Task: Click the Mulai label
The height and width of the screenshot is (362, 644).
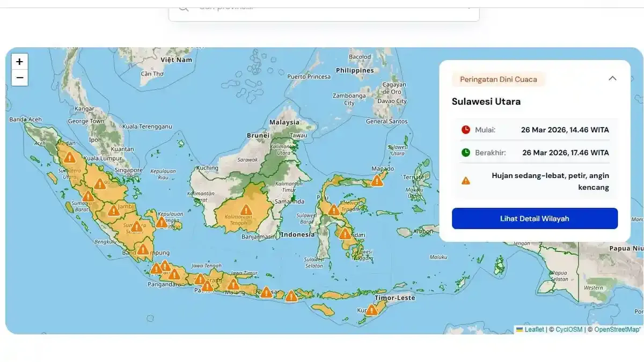Action: click(485, 130)
